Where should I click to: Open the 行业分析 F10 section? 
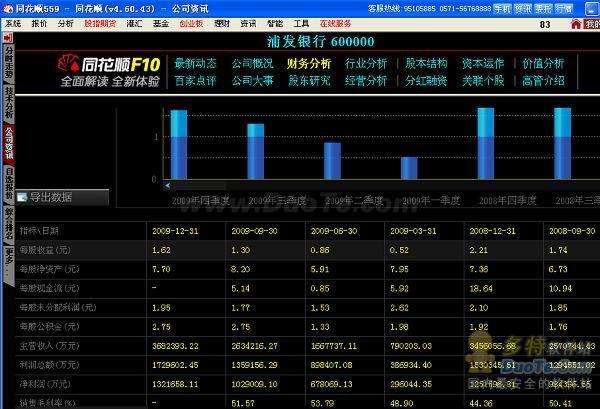(366, 64)
